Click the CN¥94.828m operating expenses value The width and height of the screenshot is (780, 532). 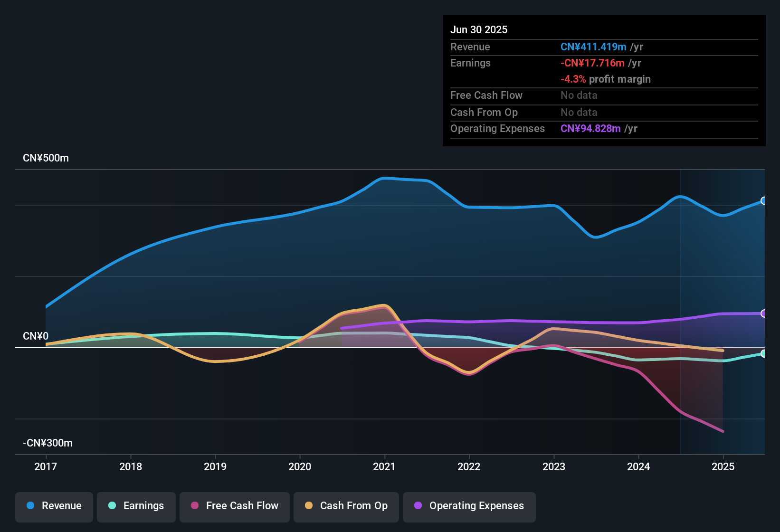590,129
